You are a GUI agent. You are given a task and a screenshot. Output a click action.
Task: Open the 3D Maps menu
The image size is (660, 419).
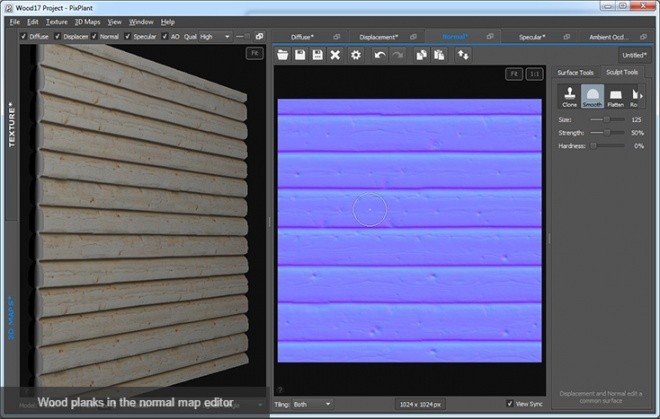(88, 22)
